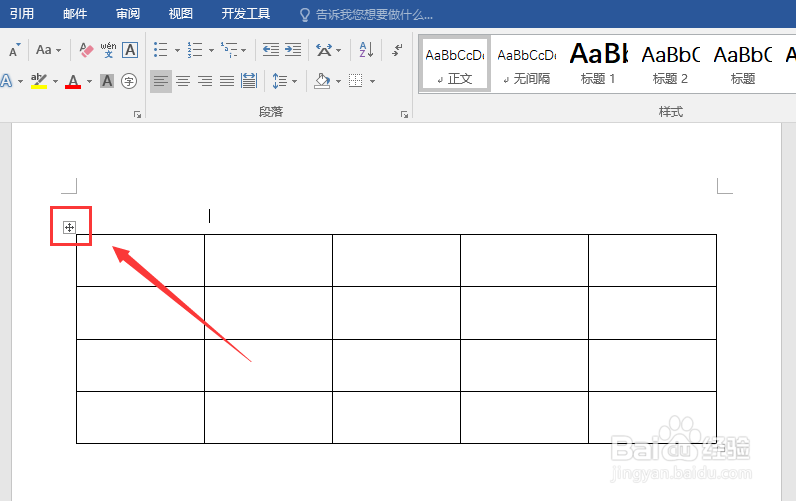Click the phonetic guide wén icon

point(108,50)
